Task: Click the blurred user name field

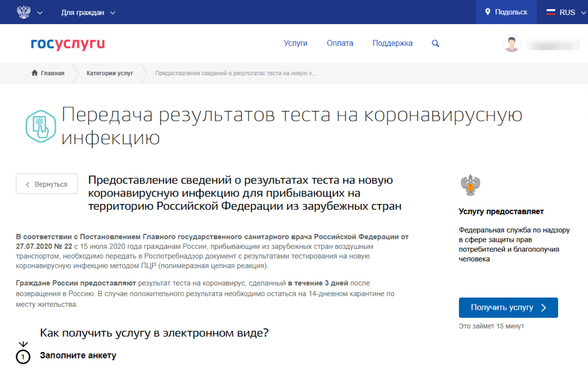Action: pos(552,44)
